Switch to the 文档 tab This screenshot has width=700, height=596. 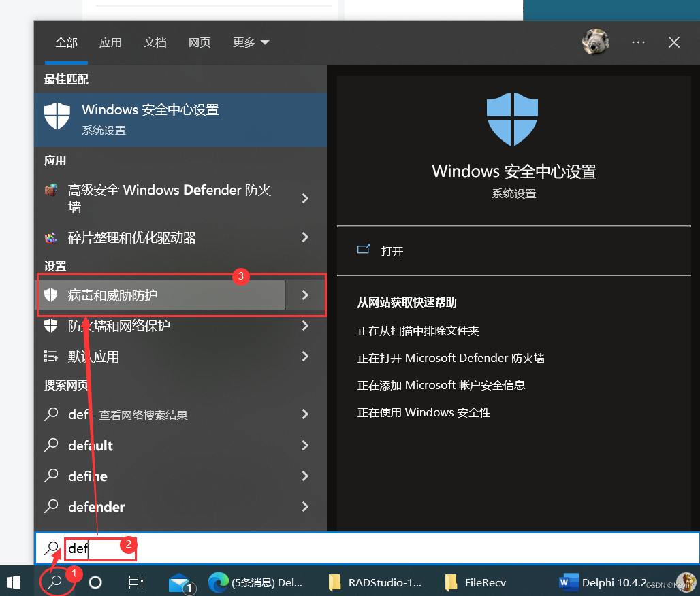coord(155,42)
